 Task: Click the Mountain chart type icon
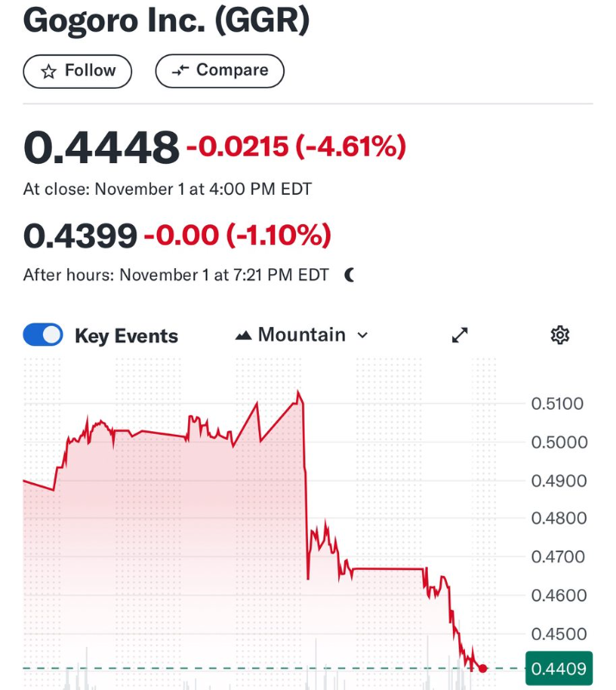pyautogui.click(x=243, y=336)
